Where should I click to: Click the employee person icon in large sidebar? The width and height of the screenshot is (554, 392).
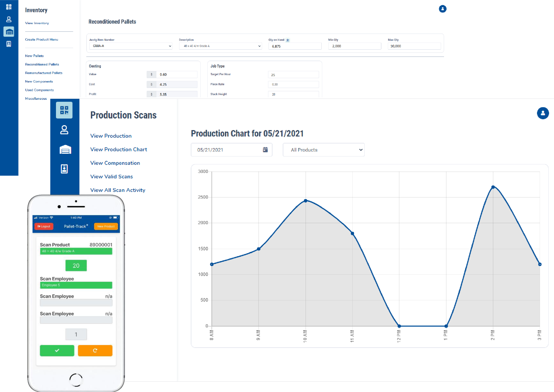coord(64,130)
